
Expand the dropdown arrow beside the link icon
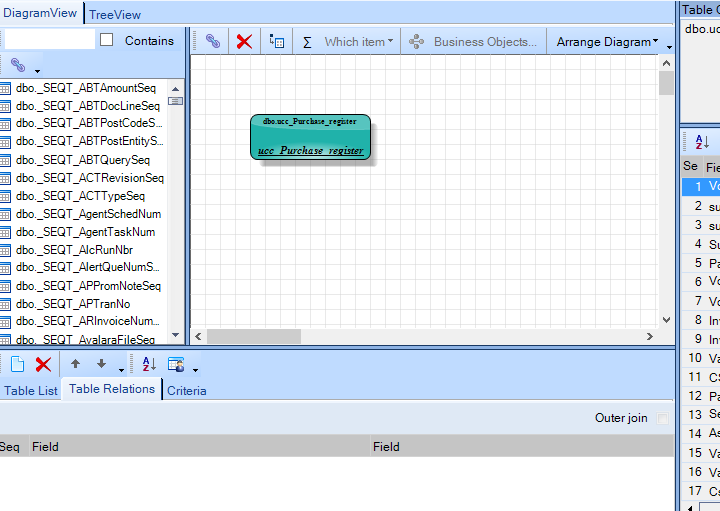tap(38, 71)
